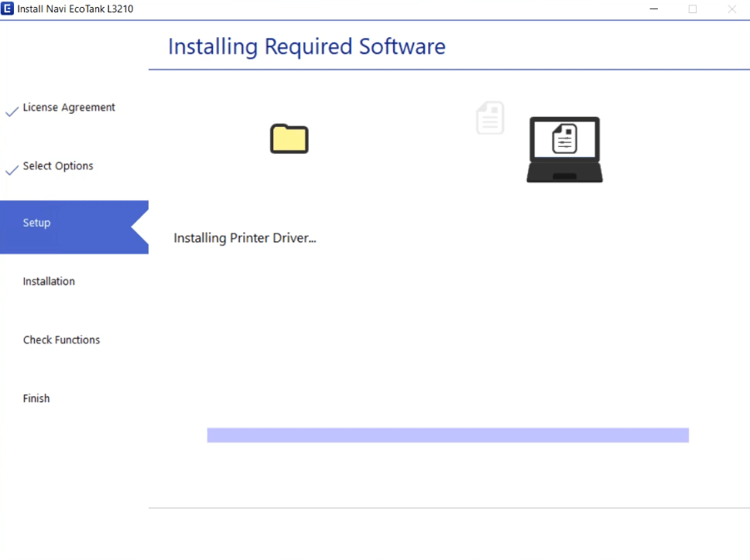Click the disabled maximize button
This screenshot has width=750, height=560.
693,9
